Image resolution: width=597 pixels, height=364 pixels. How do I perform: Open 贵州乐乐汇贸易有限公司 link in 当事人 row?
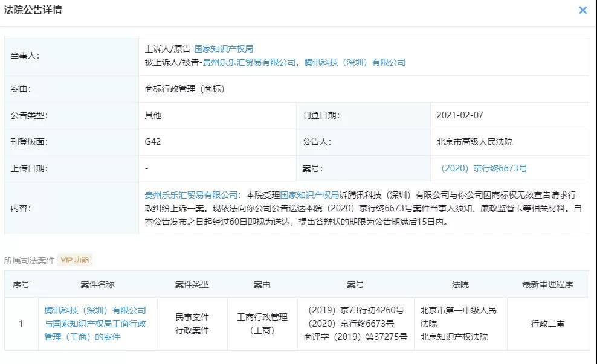click(x=249, y=62)
